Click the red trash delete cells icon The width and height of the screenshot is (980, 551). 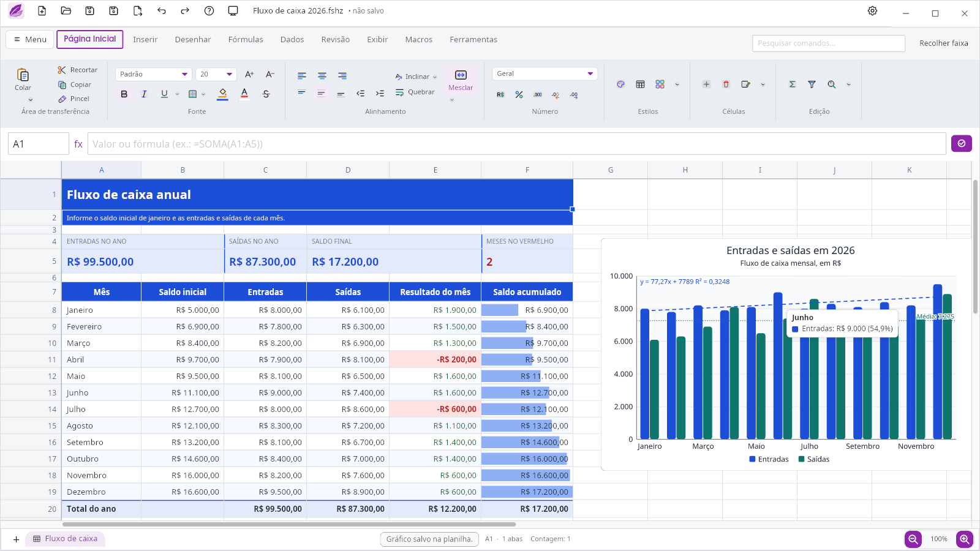(726, 84)
